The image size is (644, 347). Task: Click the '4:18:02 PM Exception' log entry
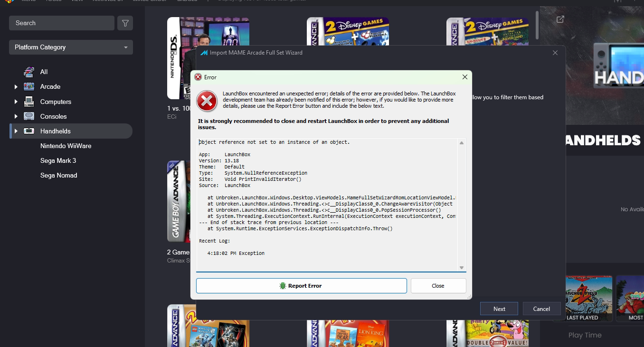pos(236,253)
